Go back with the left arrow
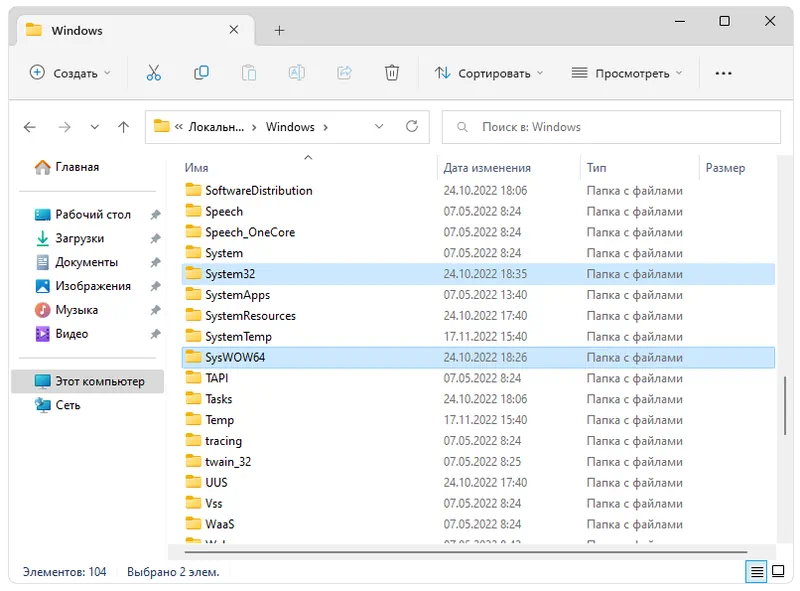Screen dimensions: 800x591 (x=30, y=127)
